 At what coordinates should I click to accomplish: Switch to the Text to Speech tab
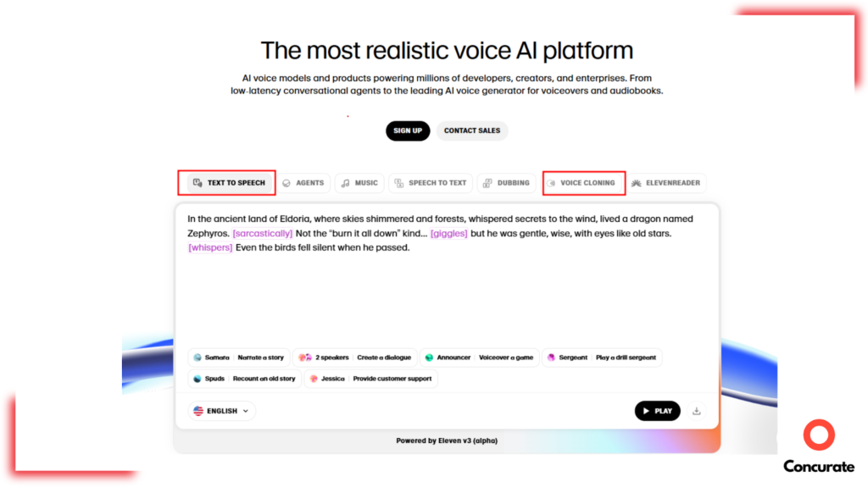[228, 183]
